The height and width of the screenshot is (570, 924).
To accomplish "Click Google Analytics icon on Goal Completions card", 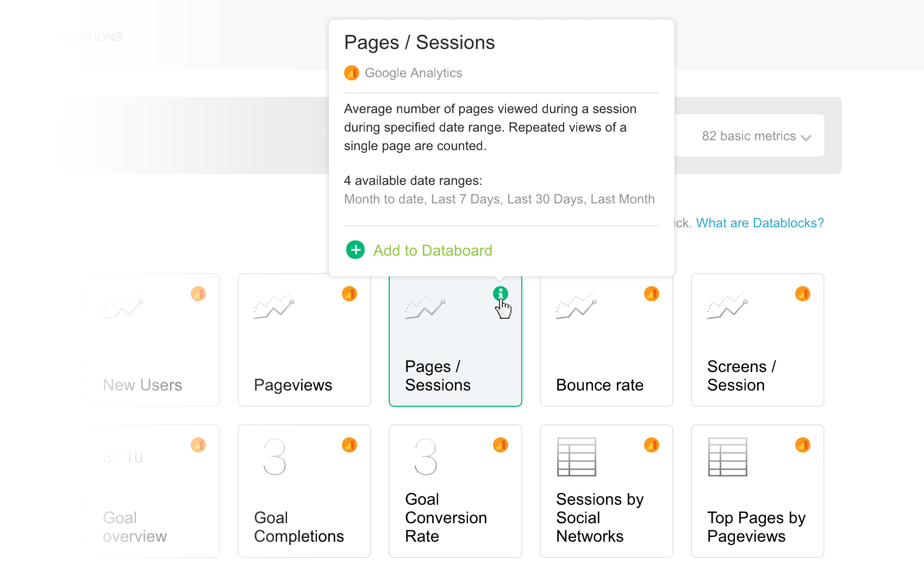I will click(x=349, y=445).
